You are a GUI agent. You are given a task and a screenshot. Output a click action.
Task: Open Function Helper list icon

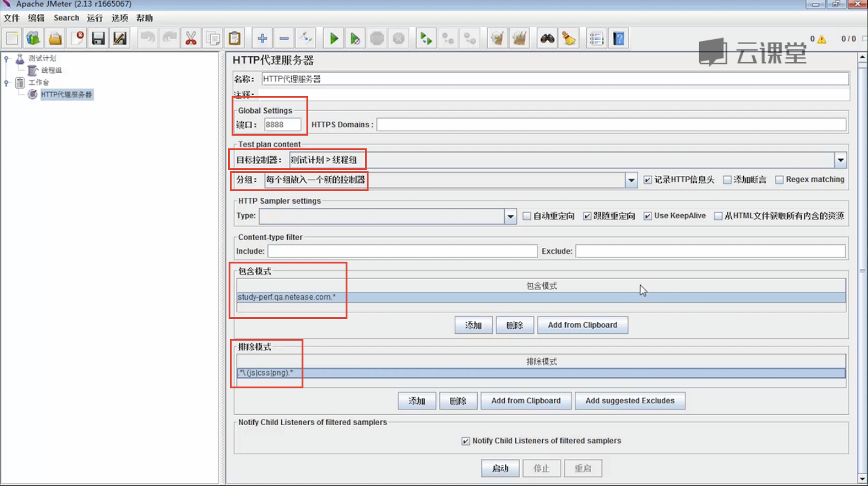pos(597,39)
